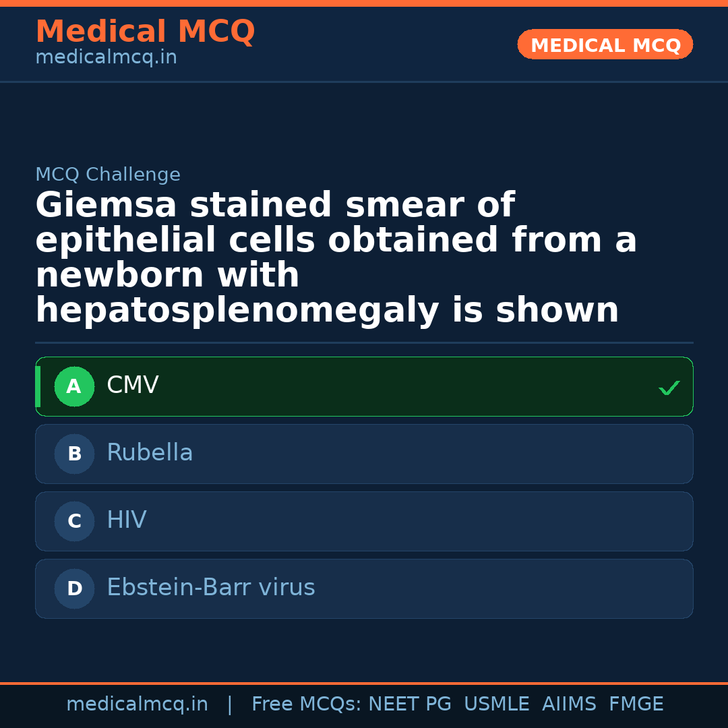The height and width of the screenshot is (728, 728).
Task: Click the Medical MCQ orange title
Action: point(145,32)
